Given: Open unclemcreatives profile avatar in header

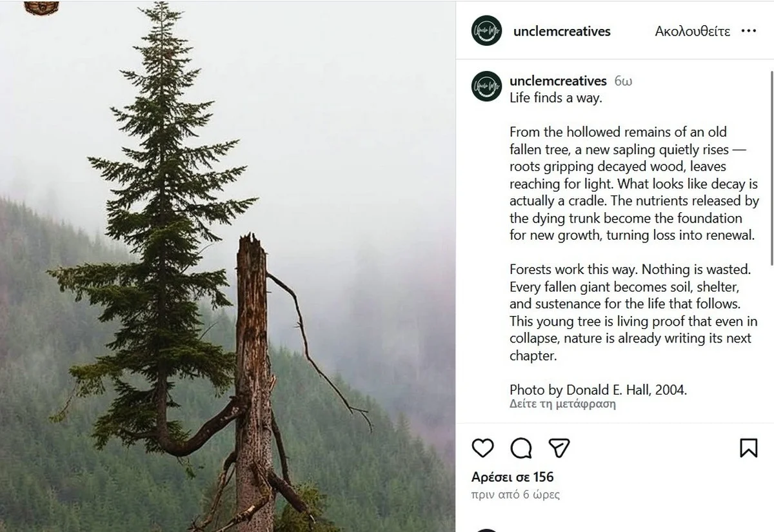Looking at the screenshot, I should pos(486,30).
